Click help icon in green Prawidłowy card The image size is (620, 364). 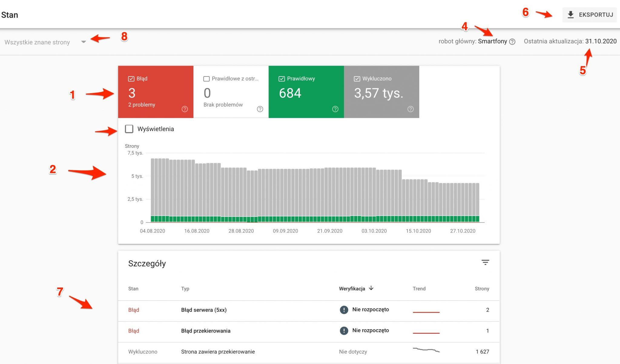[335, 109]
